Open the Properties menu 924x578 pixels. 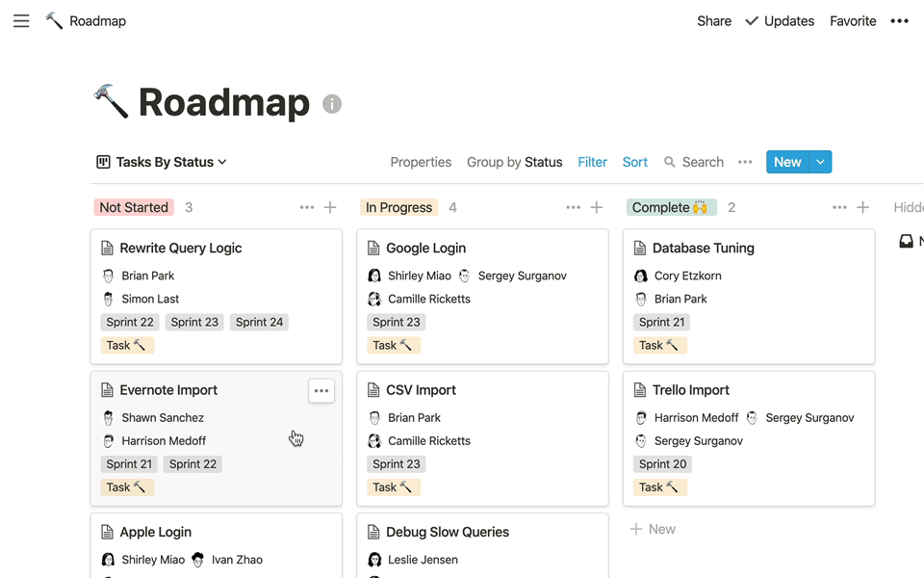tap(421, 162)
